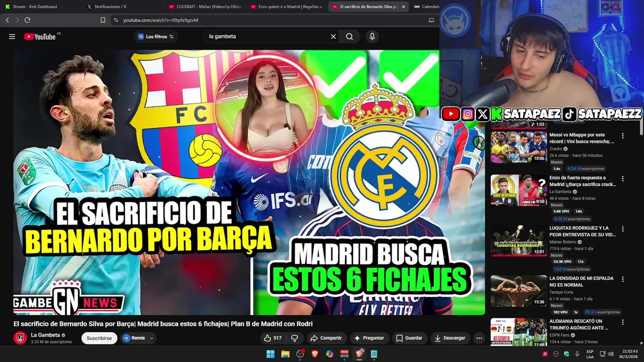The width and height of the screenshot is (644, 362).
Task: Open options for 'Messi vs Mbappe' video
Action: 623,136
